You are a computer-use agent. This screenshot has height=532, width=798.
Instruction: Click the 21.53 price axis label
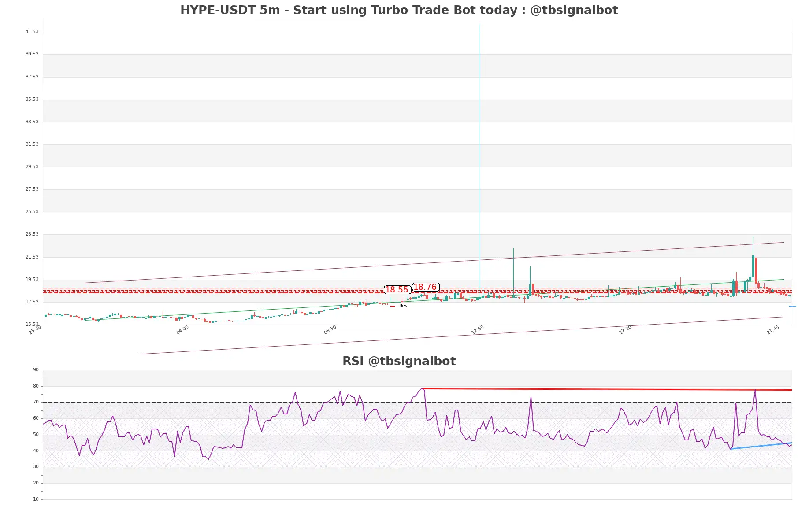pyautogui.click(x=32, y=257)
